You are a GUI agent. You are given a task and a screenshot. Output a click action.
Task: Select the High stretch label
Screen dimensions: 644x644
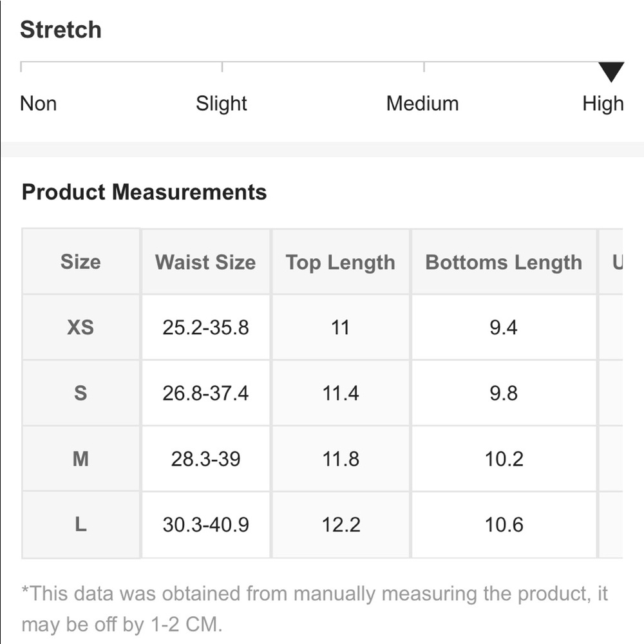[603, 104]
